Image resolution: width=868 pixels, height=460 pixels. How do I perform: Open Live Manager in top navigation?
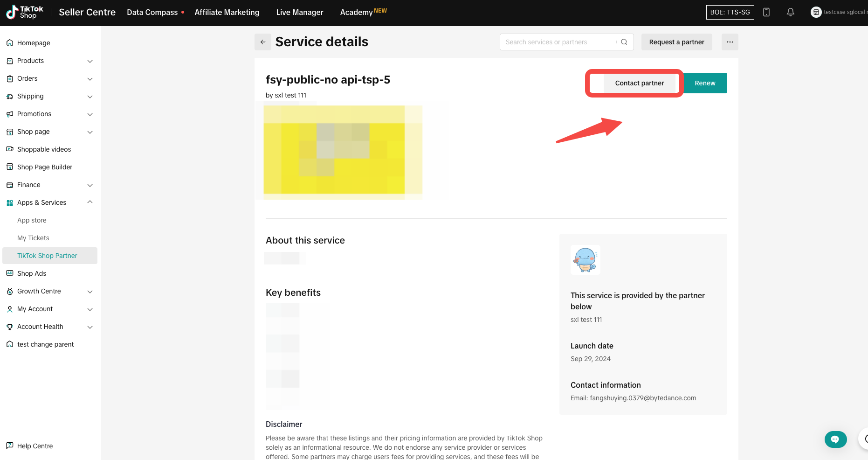tap(299, 13)
